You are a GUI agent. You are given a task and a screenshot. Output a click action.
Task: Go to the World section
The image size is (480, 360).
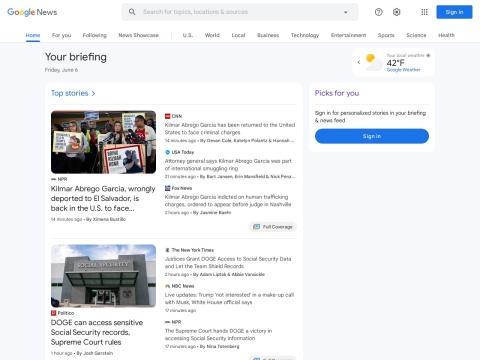(x=212, y=35)
